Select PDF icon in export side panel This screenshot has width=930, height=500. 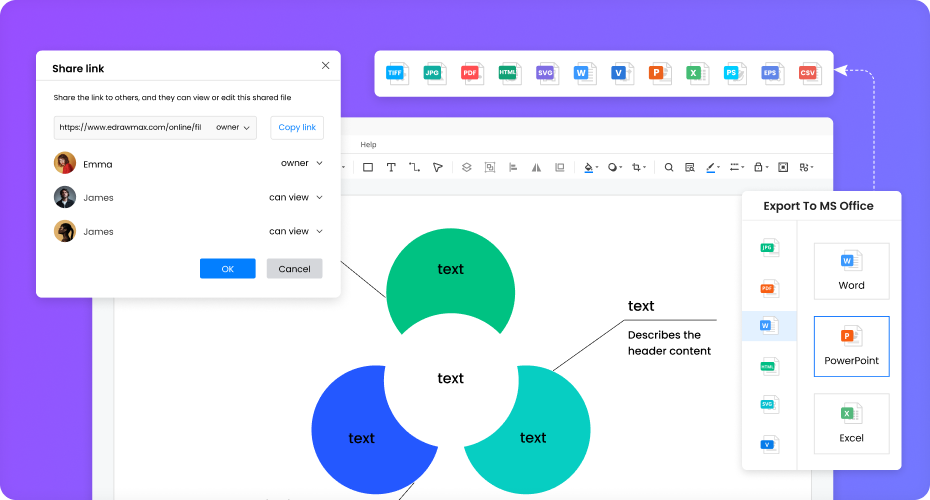point(768,288)
